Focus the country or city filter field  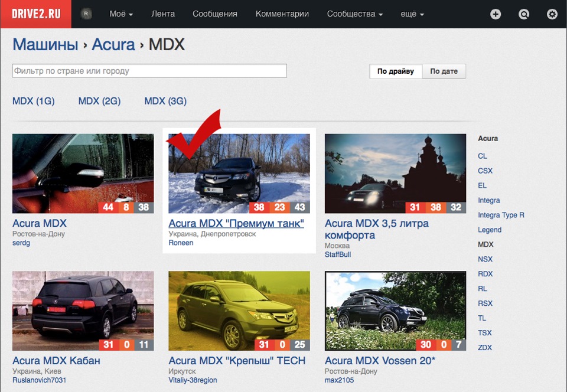coord(149,71)
